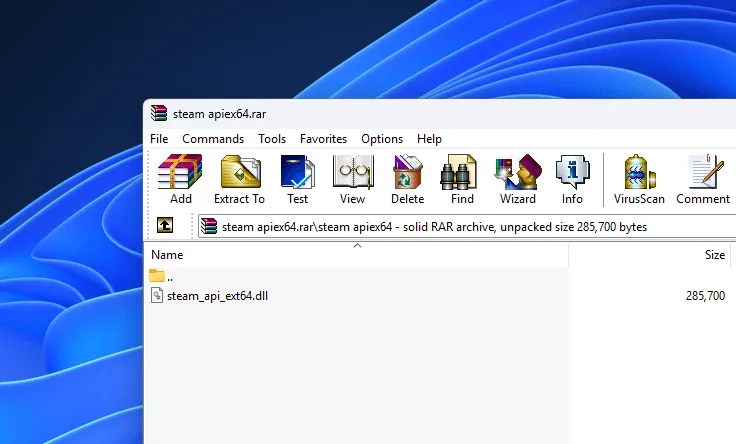Click the Add toolbar icon
Viewport: 736px width, 444px height.
coord(180,180)
